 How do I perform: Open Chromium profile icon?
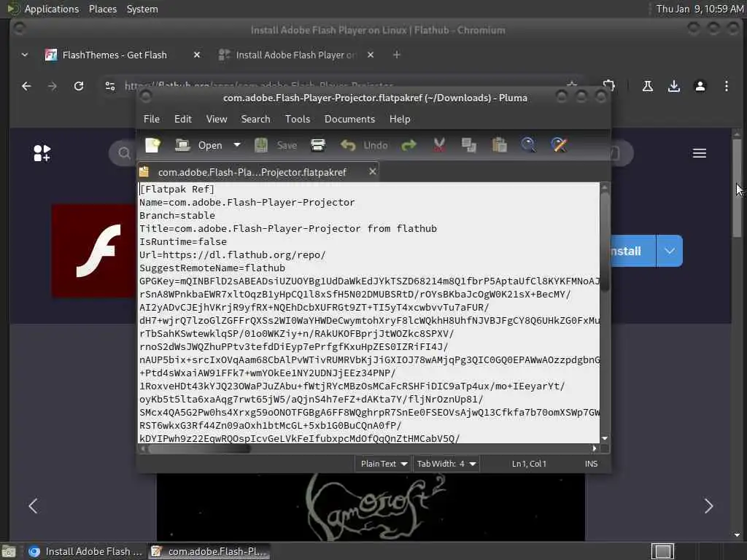point(700,86)
